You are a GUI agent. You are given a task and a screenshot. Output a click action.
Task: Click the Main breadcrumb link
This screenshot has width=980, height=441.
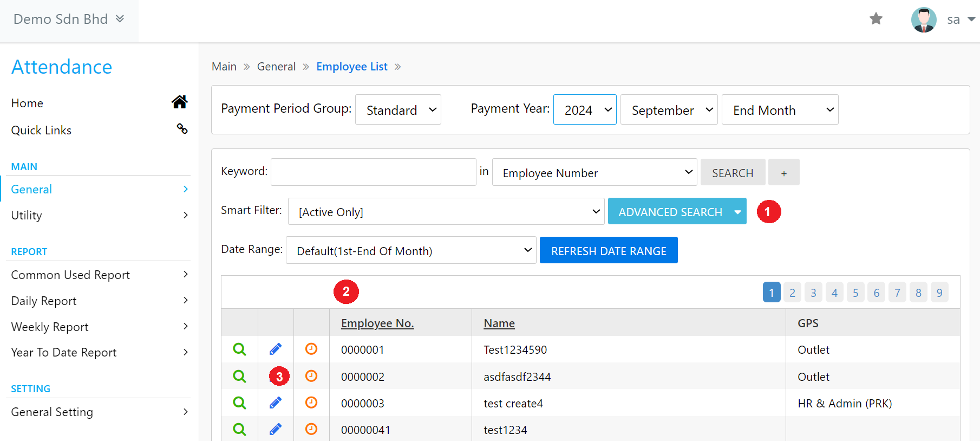[224, 66]
